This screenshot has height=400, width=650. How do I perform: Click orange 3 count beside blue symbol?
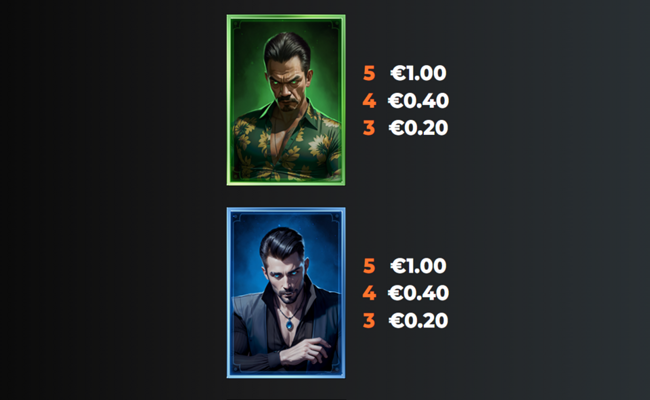tap(369, 320)
